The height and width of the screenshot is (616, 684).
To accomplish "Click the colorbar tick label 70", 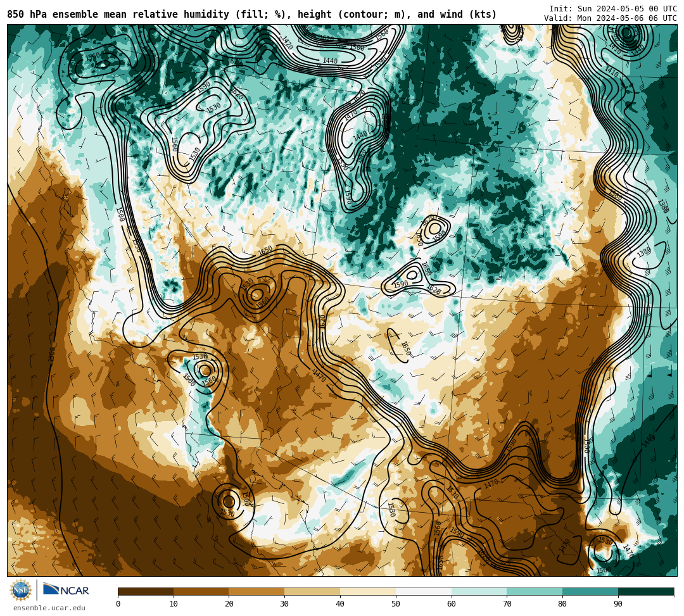I will click(x=507, y=604).
